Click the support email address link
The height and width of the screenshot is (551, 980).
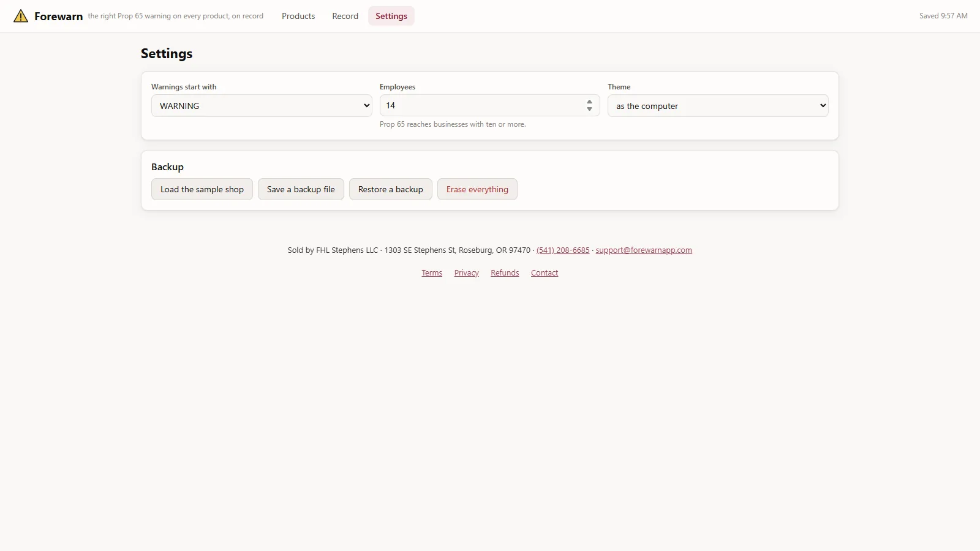(x=644, y=250)
